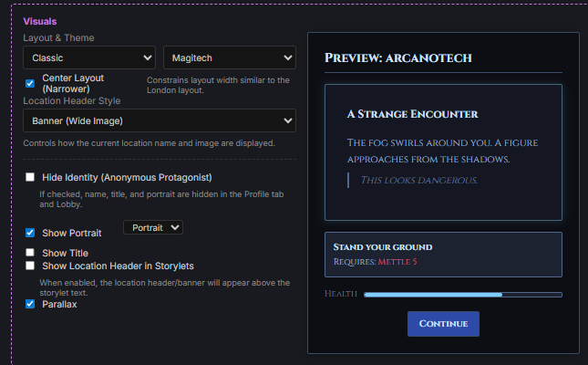Viewport: 588px width, 365px height.
Task: Enable Show Location Header in Storylets
Action: click(30, 266)
